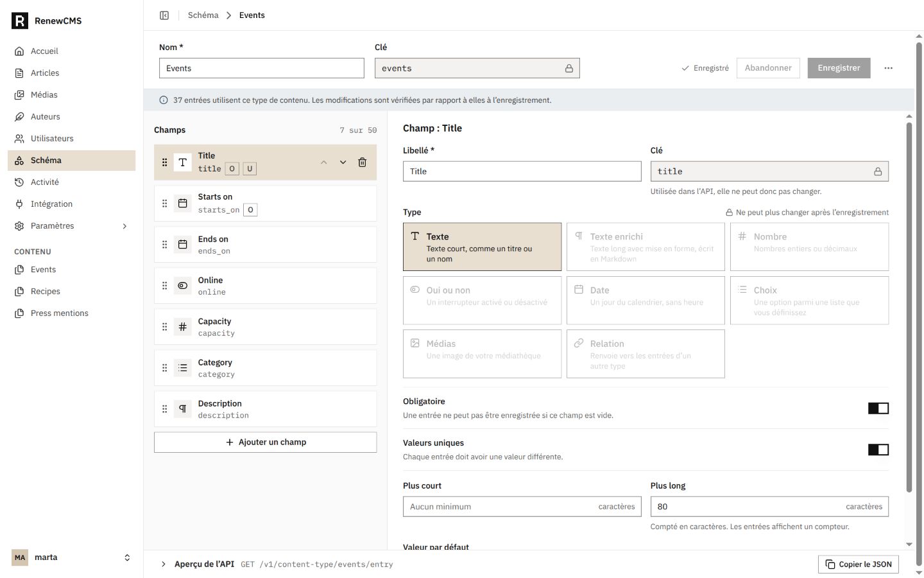The width and height of the screenshot is (924, 578).
Task: Select the Texte field type
Action: [482, 247]
